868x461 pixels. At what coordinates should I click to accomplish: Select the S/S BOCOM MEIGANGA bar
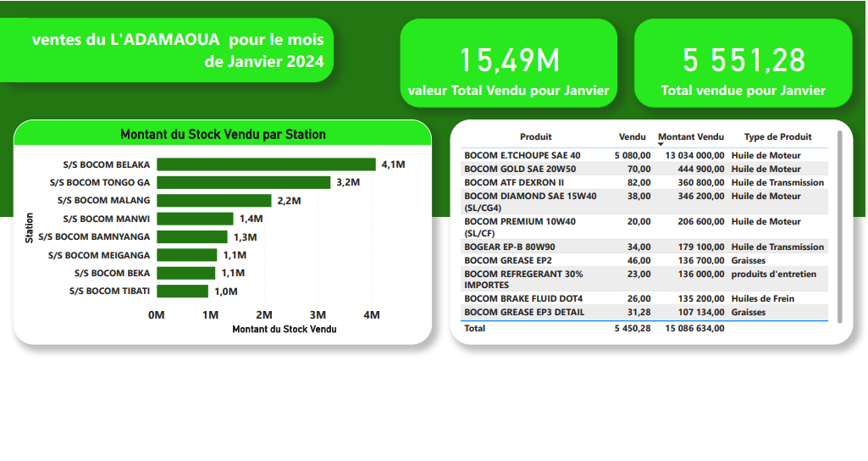(187, 255)
